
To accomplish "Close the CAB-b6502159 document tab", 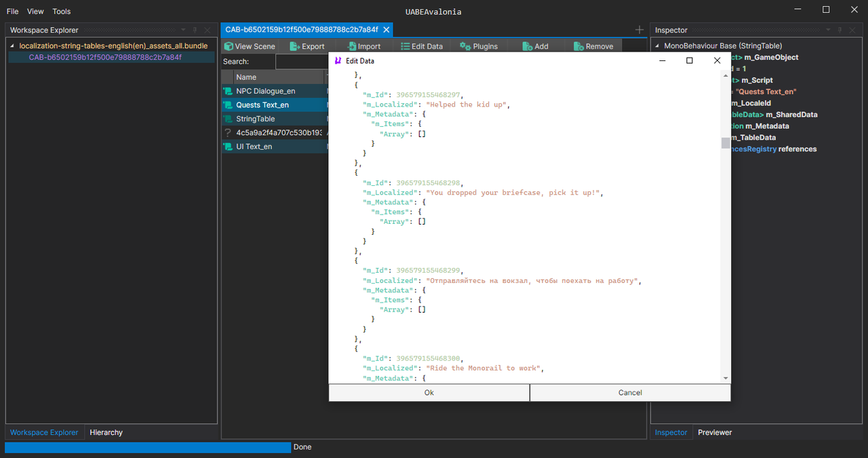I will (x=387, y=30).
